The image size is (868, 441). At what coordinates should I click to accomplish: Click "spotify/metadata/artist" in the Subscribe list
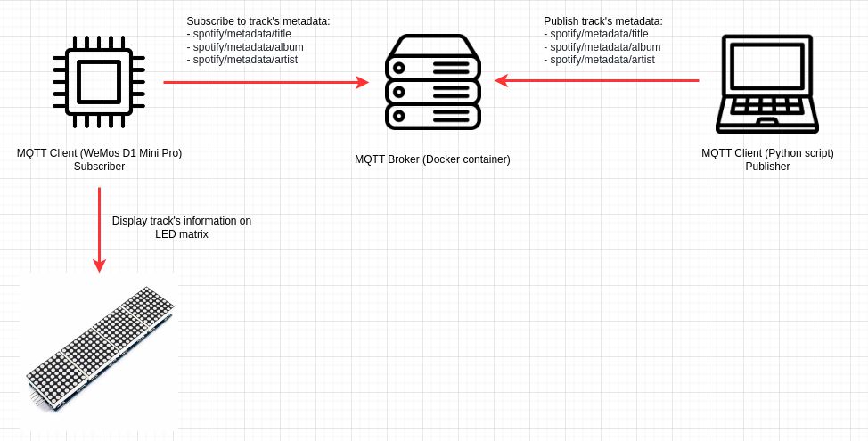(x=245, y=60)
